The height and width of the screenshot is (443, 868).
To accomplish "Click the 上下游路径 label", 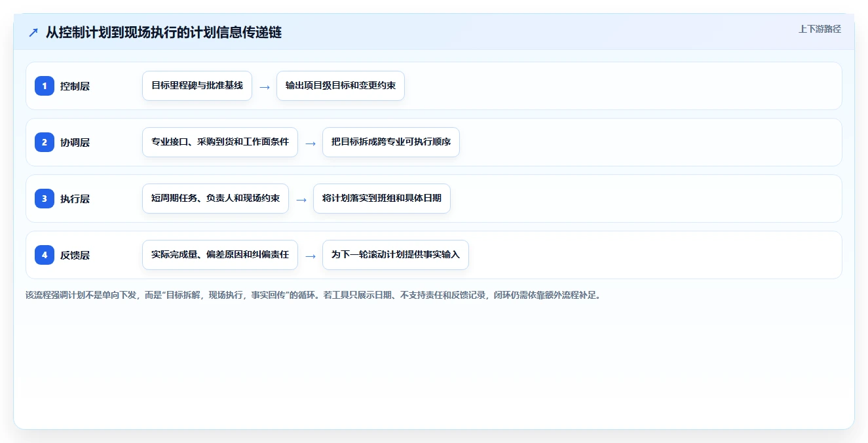I will tap(820, 29).
